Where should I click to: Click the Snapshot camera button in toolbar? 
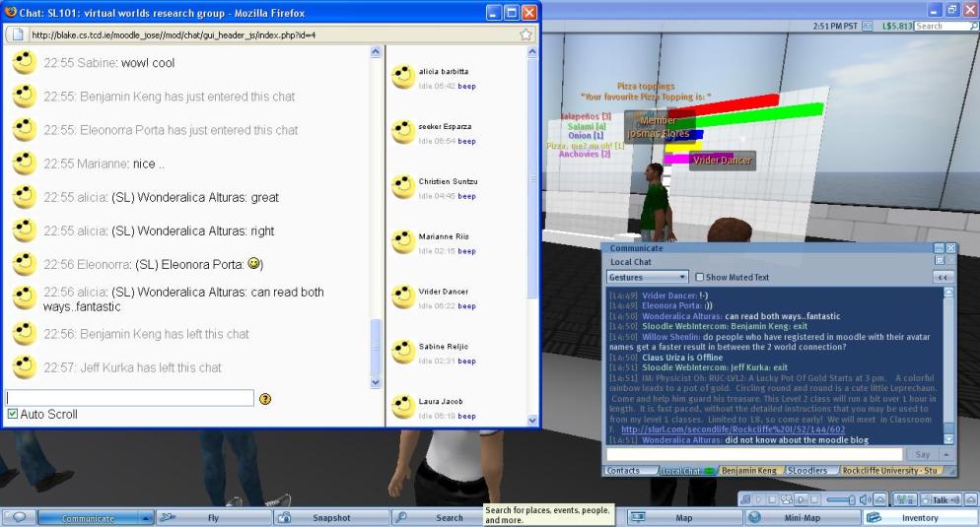[x=329, y=517]
